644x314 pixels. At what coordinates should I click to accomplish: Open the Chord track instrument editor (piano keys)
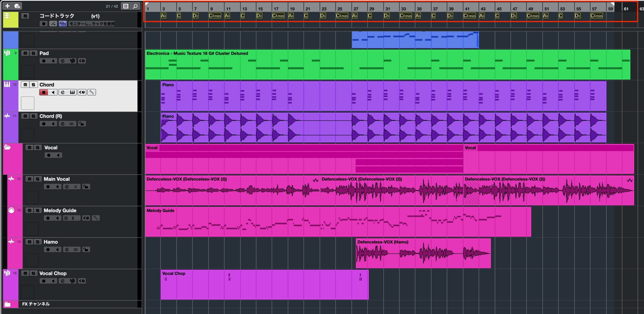pyautogui.click(x=72, y=92)
